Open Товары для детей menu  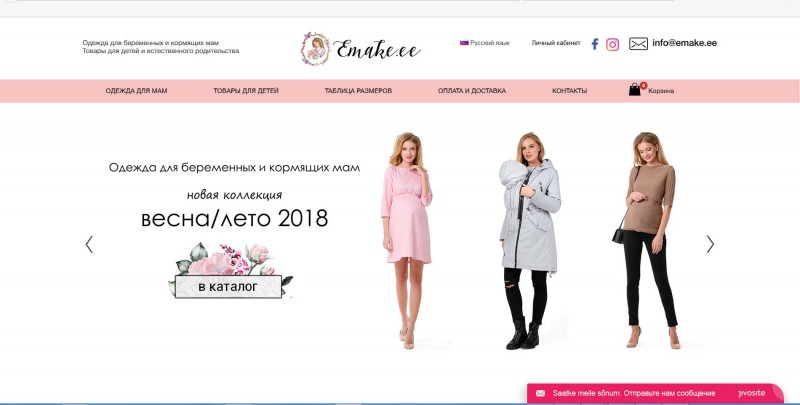point(246,91)
